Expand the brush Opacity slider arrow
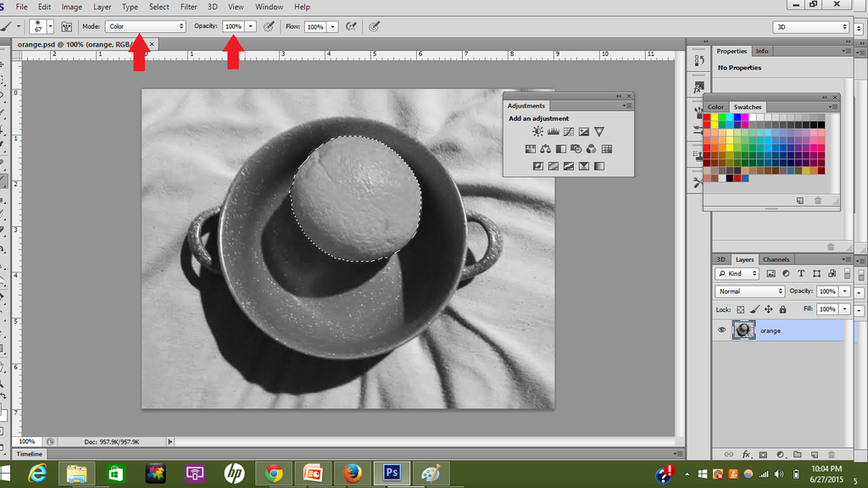868x488 pixels. (x=251, y=26)
